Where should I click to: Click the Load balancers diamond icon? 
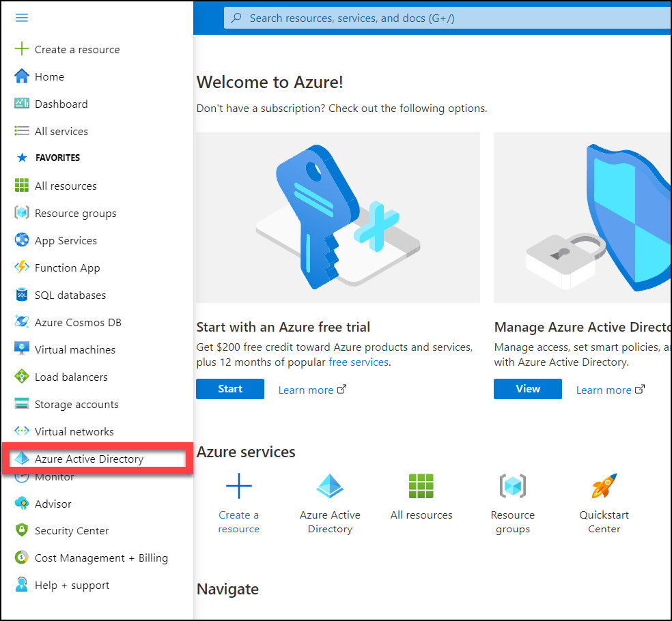[x=21, y=377]
